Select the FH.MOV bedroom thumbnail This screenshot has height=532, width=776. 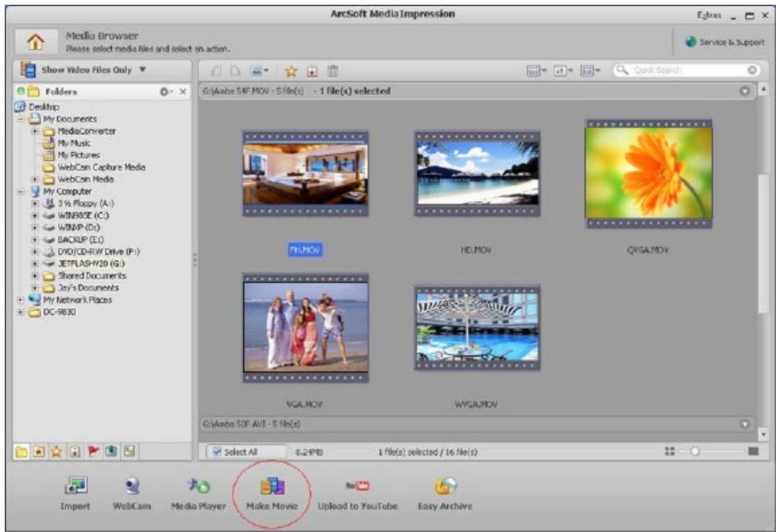[305, 173]
